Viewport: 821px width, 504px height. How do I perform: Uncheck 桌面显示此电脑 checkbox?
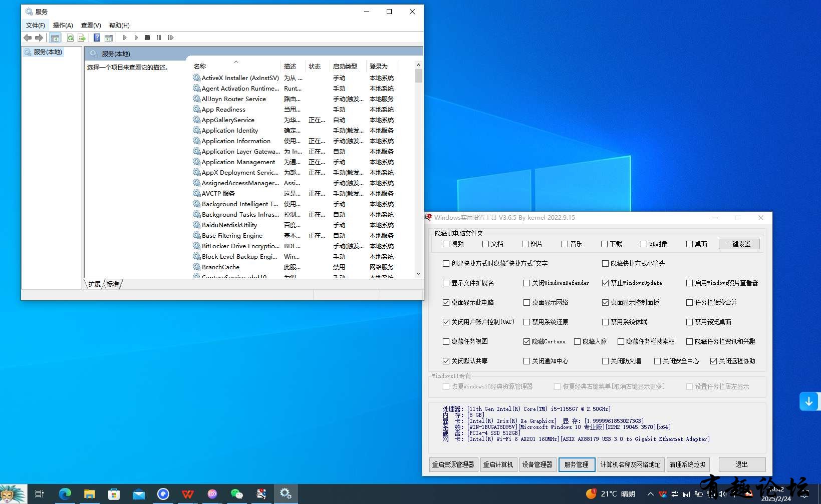coord(446,302)
